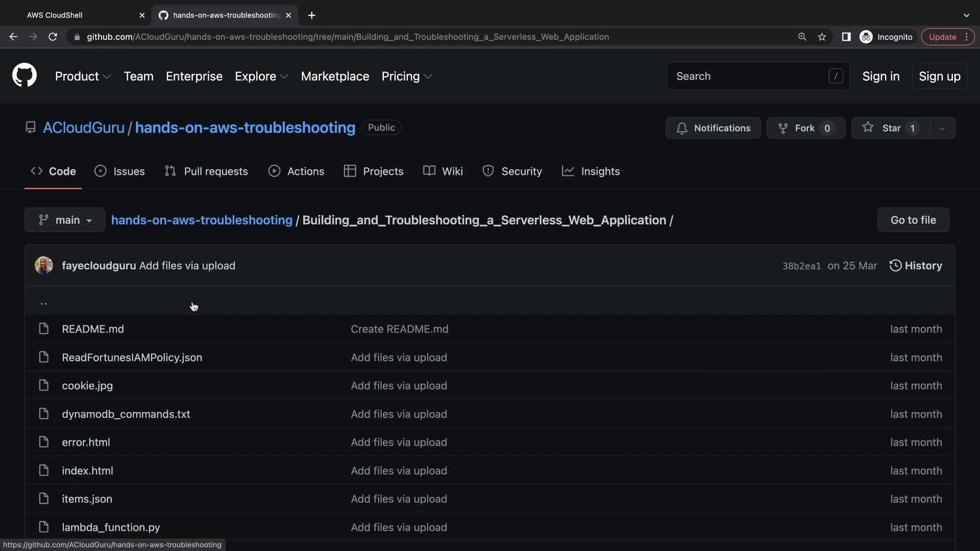Image resolution: width=980 pixels, height=551 pixels.
Task: Click browser zoom magnifier icon
Action: (x=802, y=37)
